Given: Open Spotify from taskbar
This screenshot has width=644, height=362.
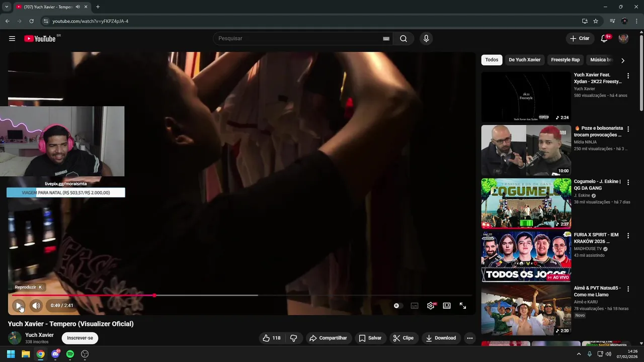Looking at the screenshot, I should 70,354.
